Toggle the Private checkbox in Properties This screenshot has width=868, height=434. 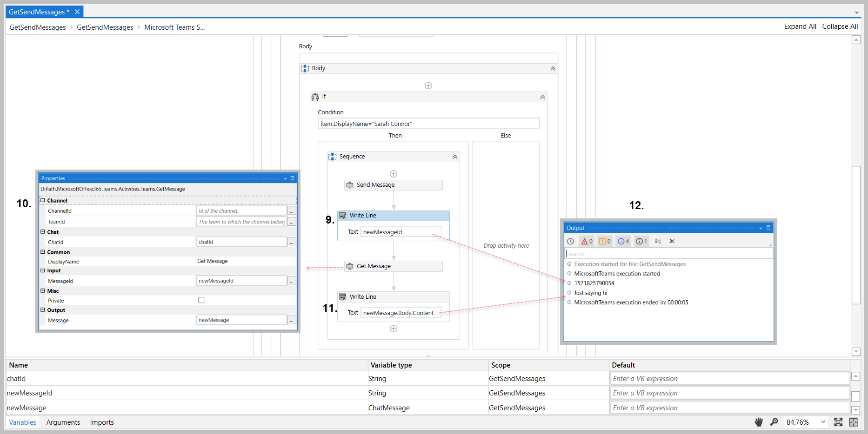[201, 300]
